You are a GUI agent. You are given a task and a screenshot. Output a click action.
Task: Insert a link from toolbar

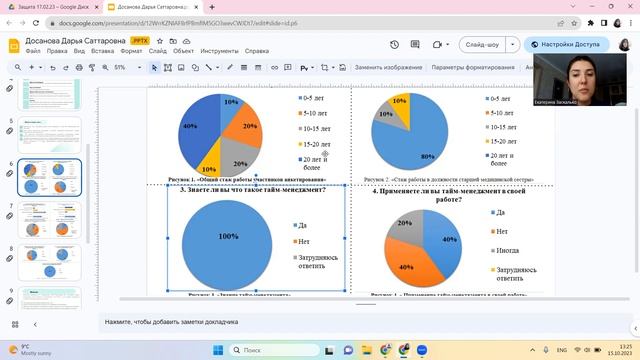tap(274, 68)
